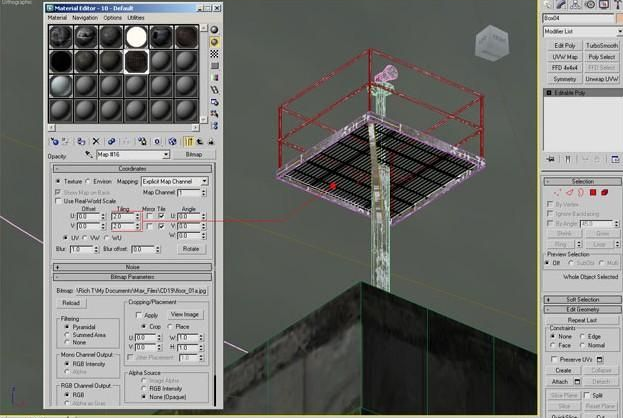Expand Soft Selection rollout

tap(582, 300)
